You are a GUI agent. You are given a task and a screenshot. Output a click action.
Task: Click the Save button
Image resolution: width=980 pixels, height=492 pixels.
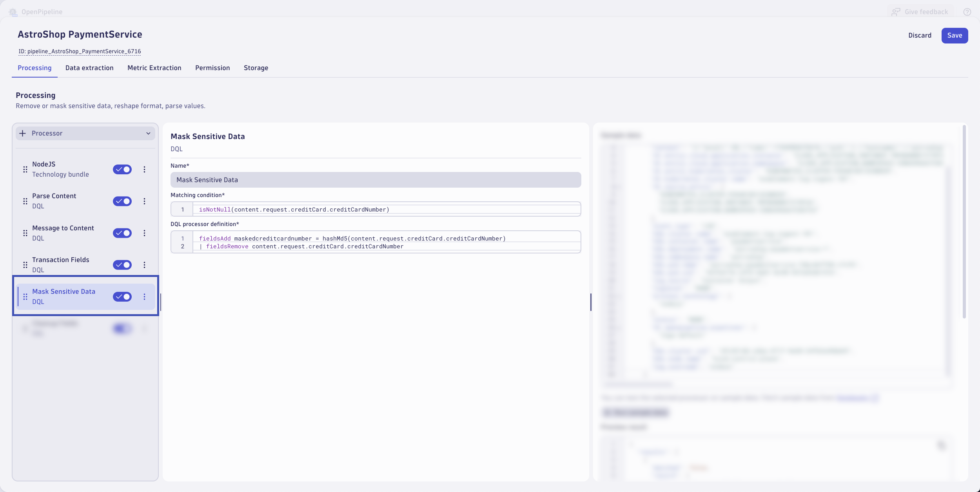pyautogui.click(x=955, y=35)
